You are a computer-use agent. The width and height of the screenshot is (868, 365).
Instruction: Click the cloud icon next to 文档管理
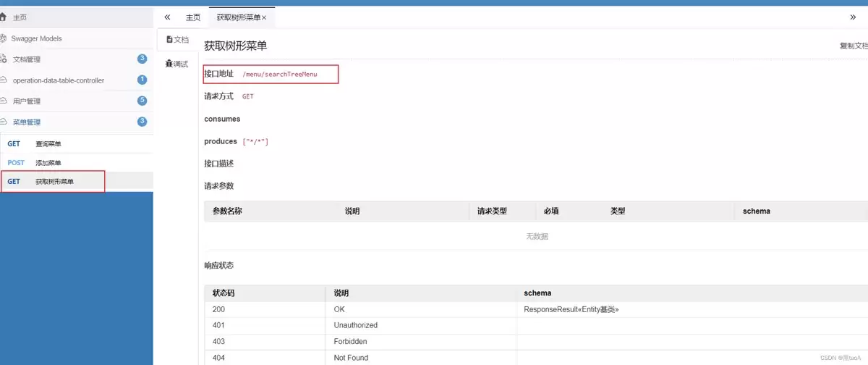tap(4, 59)
